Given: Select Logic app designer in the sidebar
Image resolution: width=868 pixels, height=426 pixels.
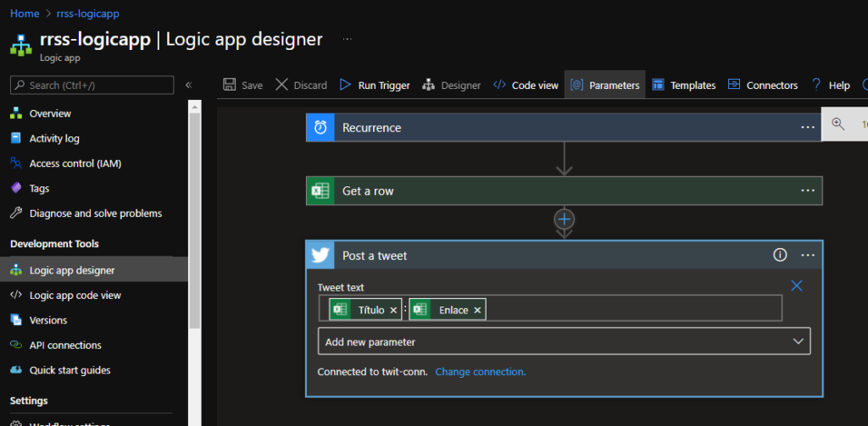Looking at the screenshot, I should [94, 270].
